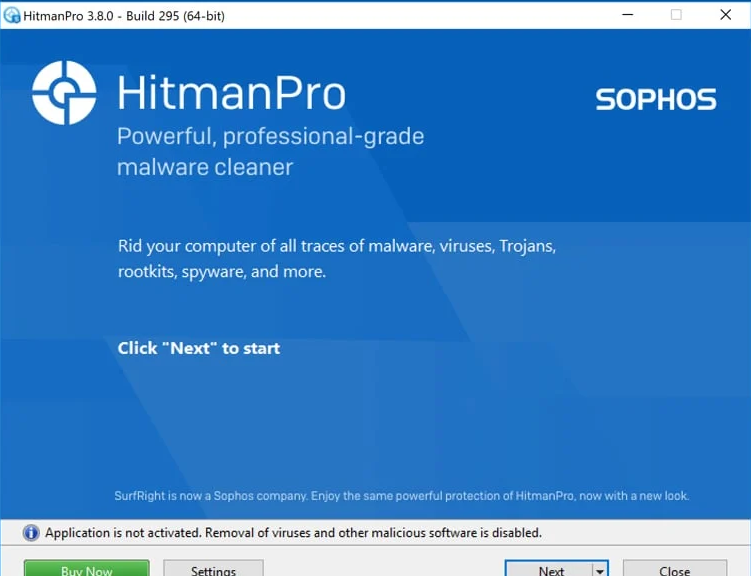Click the "Rid your computer of all traces" line
This screenshot has width=751, height=576.
[x=337, y=246]
